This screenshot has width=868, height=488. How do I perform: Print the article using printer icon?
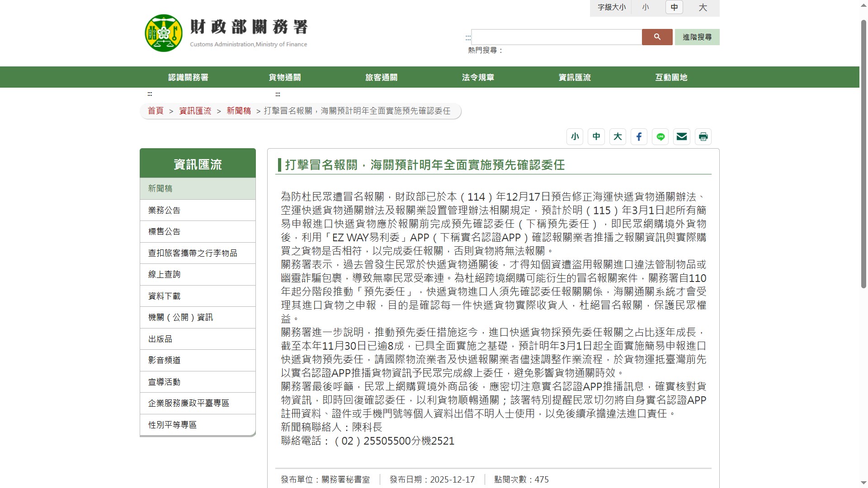tap(703, 136)
